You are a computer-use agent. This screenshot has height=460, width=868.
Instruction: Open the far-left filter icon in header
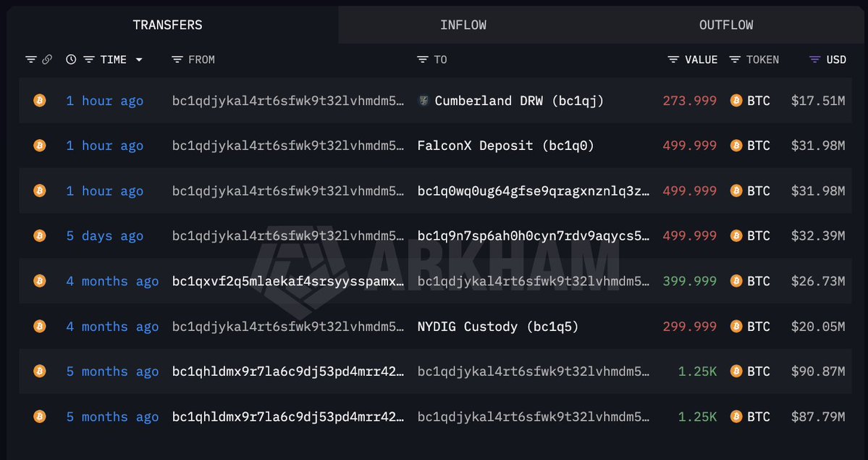click(x=31, y=59)
